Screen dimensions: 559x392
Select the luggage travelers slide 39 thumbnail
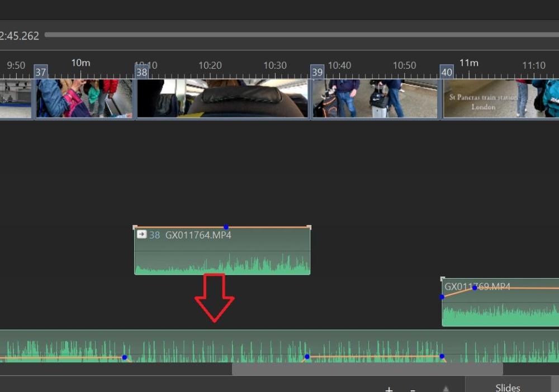(x=375, y=99)
